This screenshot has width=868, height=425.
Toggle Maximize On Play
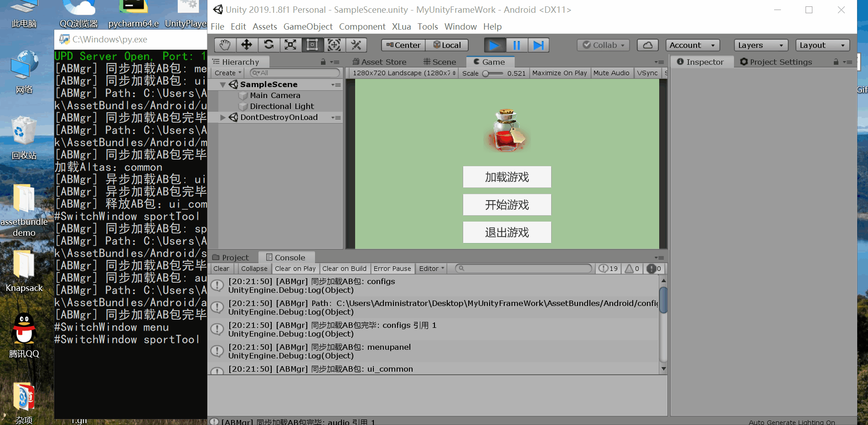(559, 73)
